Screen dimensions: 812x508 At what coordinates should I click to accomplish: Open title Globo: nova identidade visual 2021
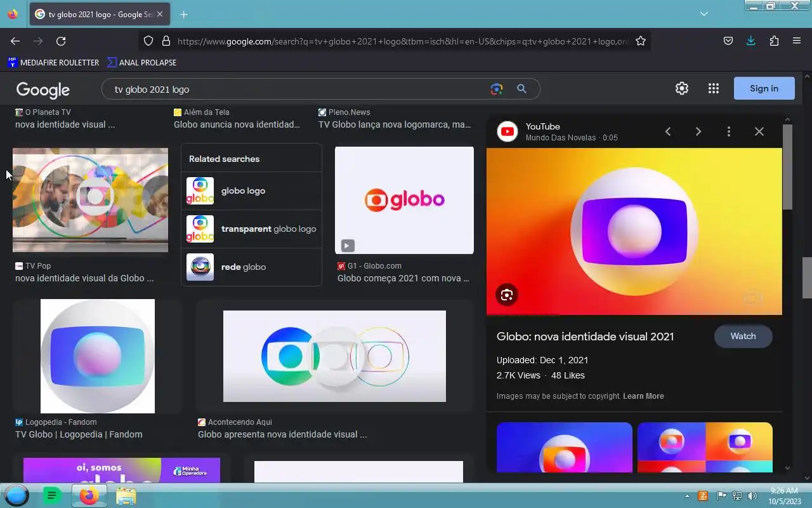(x=585, y=337)
